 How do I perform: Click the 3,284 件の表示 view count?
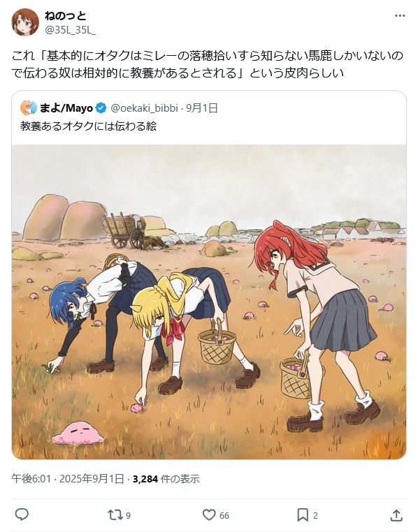(166, 479)
